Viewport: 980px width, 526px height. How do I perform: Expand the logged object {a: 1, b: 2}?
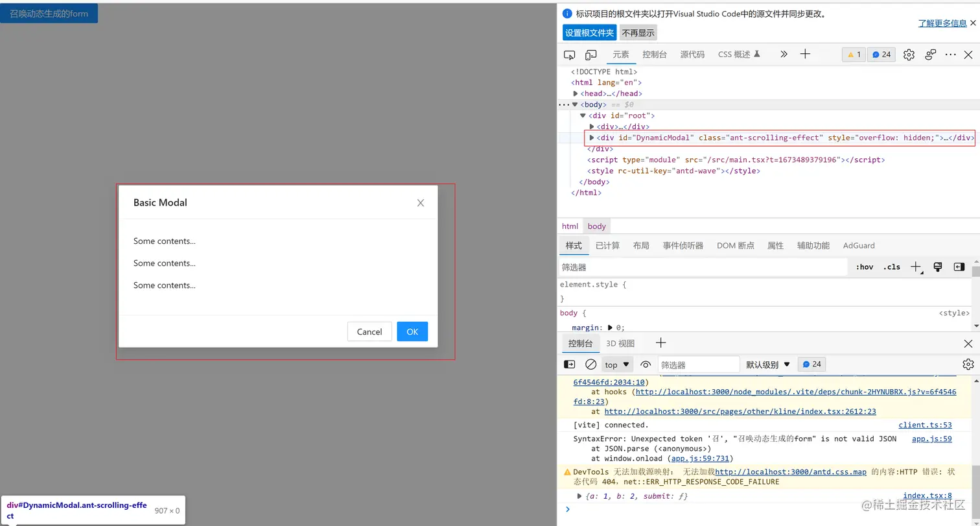click(x=580, y=496)
